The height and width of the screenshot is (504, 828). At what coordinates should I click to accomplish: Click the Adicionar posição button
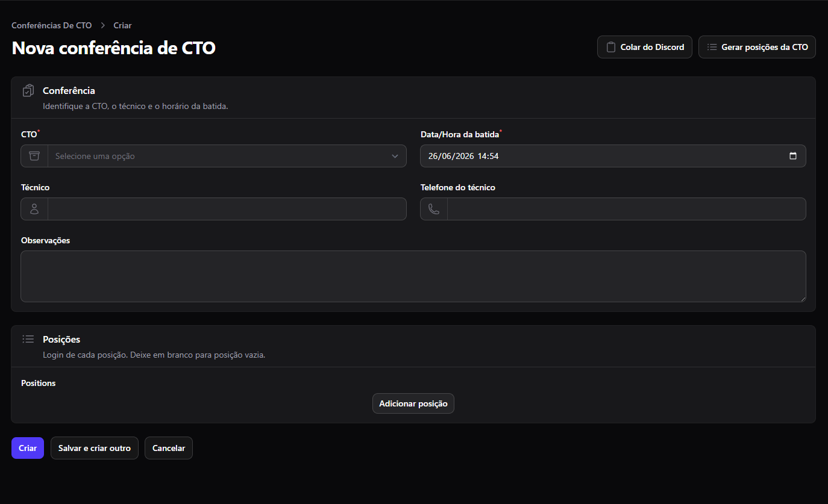[413, 403]
